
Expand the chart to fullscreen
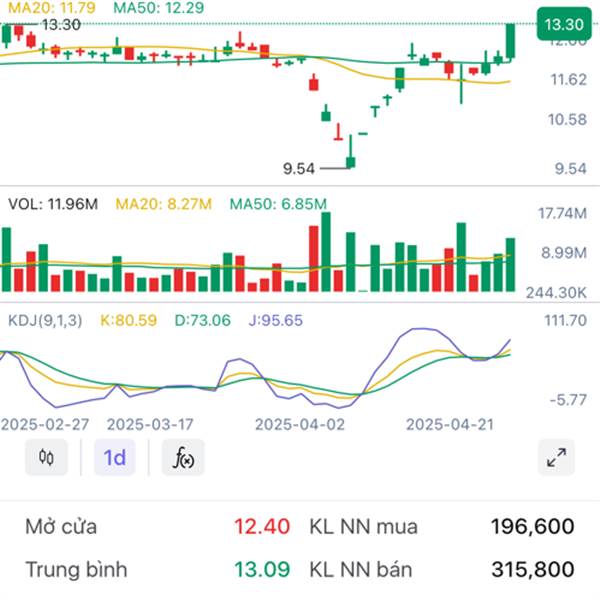[556, 457]
